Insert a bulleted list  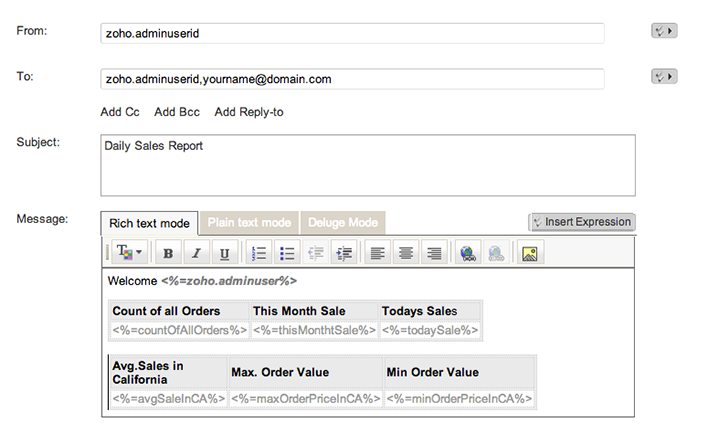[x=287, y=253]
